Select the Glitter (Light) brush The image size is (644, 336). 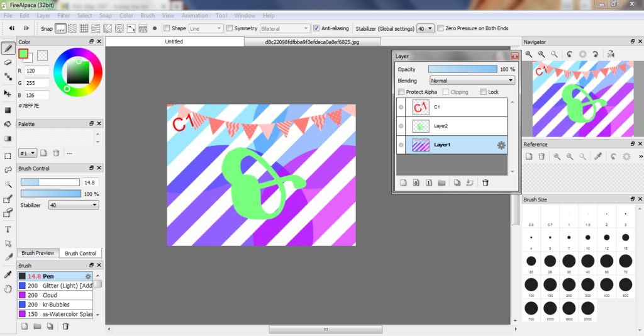click(x=55, y=286)
